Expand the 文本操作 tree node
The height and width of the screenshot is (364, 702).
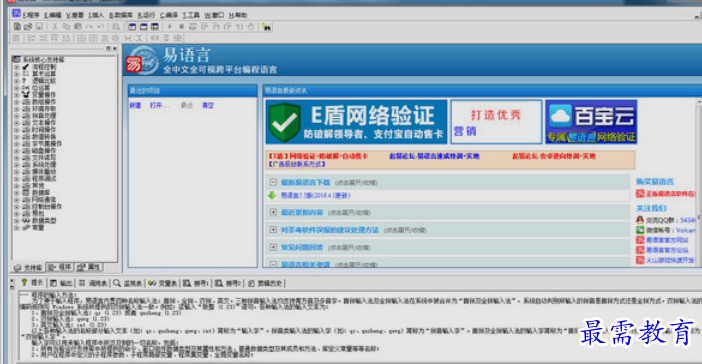(17, 123)
